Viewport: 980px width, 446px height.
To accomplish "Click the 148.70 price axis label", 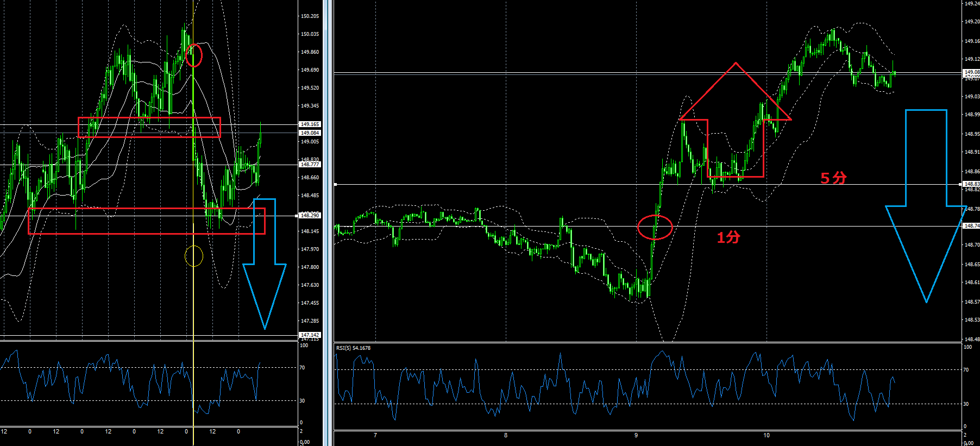I will [972, 245].
